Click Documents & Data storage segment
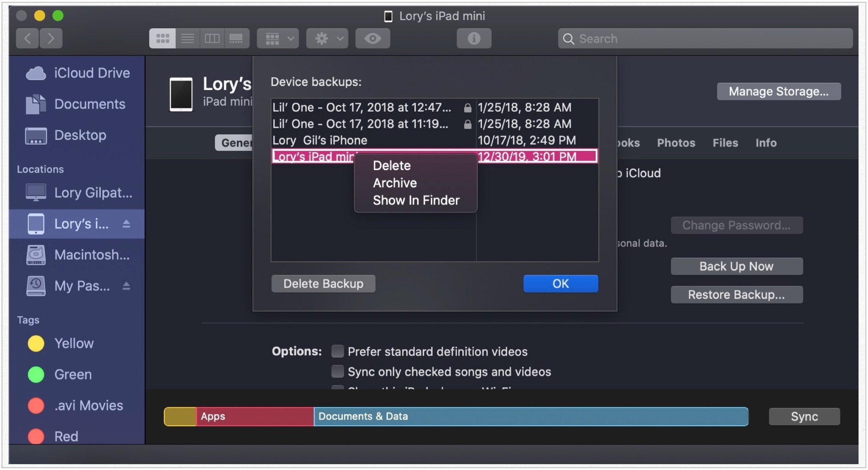The width and height of the screenshot is (868, 470). point(531,417)
